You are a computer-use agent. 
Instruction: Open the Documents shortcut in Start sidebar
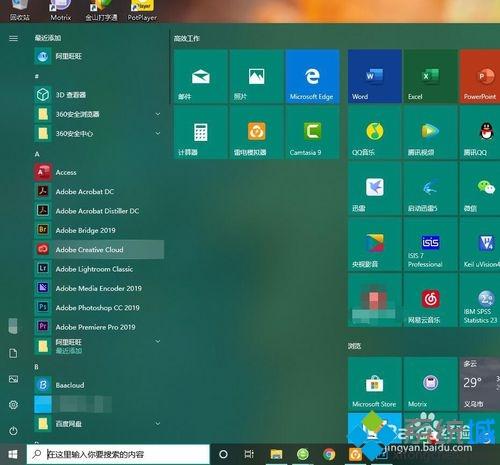click(x=13, y=353)
